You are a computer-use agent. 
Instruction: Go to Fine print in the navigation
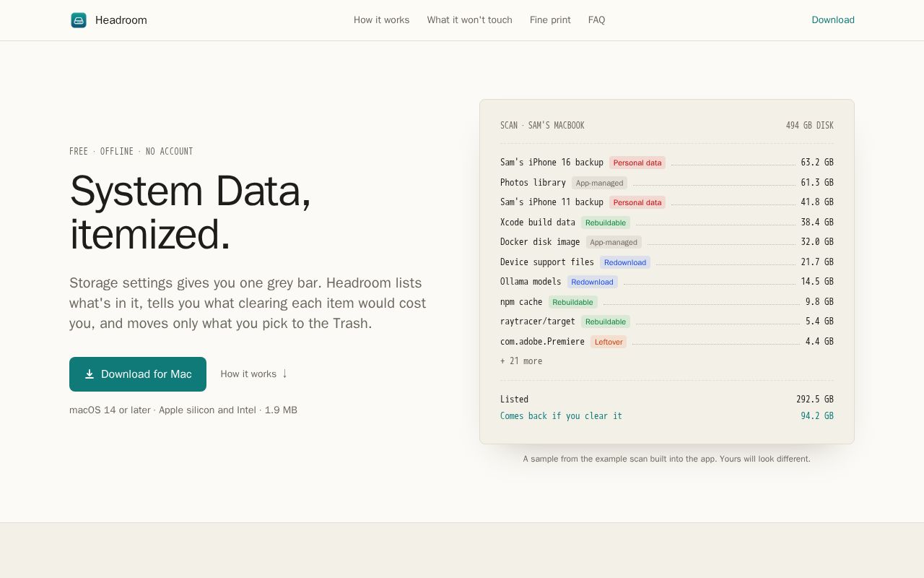tap(550, 20)
